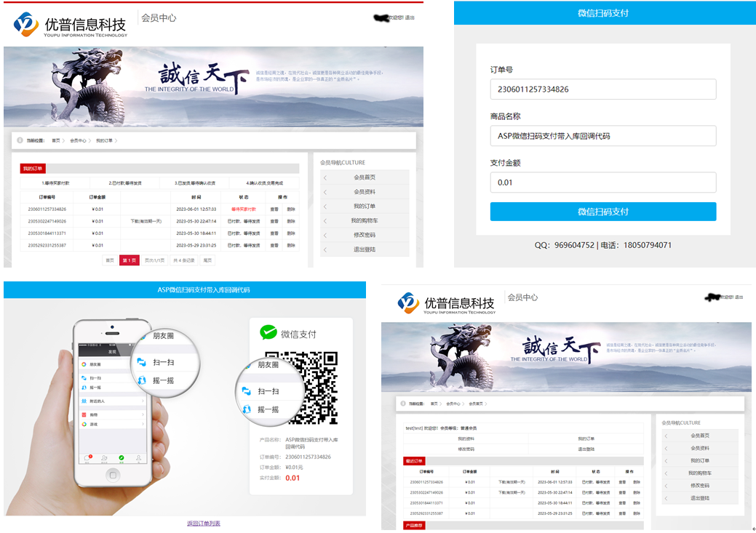Click the red 实付金额 0.01 on QR payment page
The height and width of the screenshot is (533, 756).
(293, 478)
